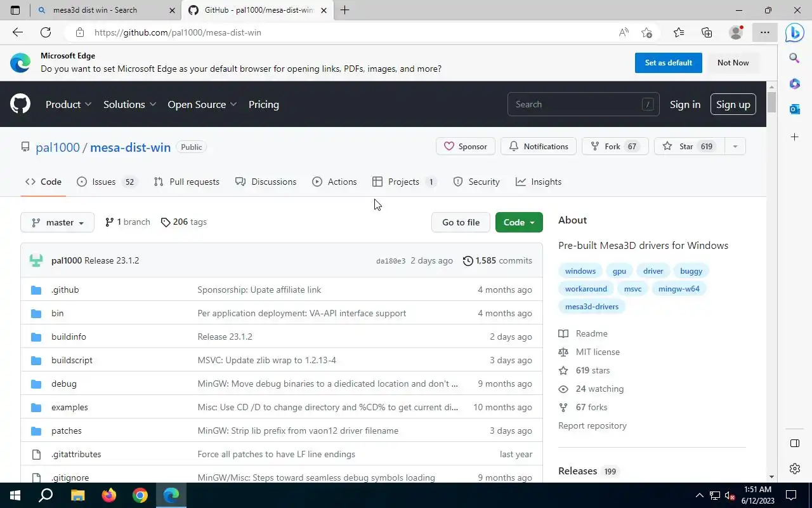Open Edge settings and more menu
Viewport: 812px width, 508px height.
point(765,32)
